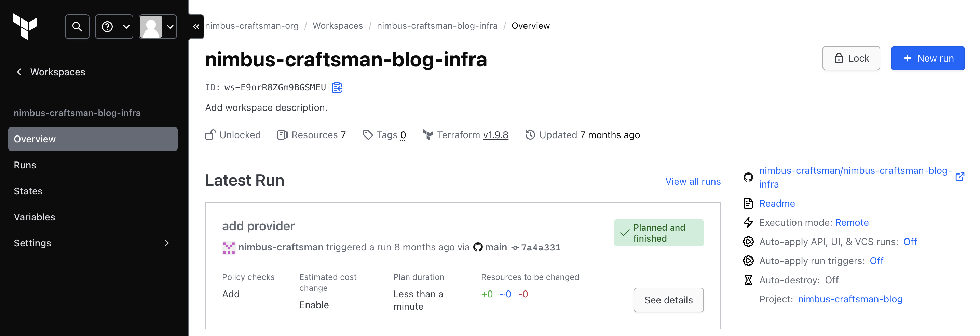980x336 pixels.
Task: Click nimbus-craftsman-org breadcrumb
Action: [252, 26]
